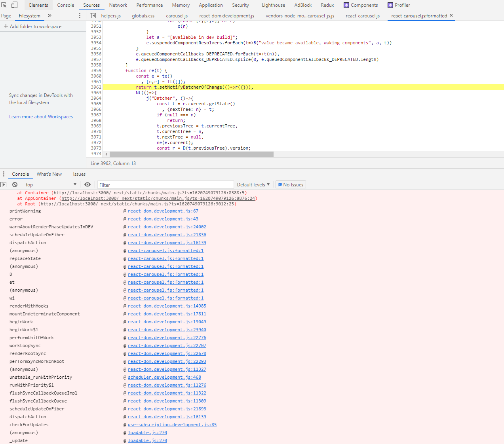Open react-dom.development.js:22293 performSyncWorkOnRoot link
Viewport: 504px width, 444px height.
[167, 361]
